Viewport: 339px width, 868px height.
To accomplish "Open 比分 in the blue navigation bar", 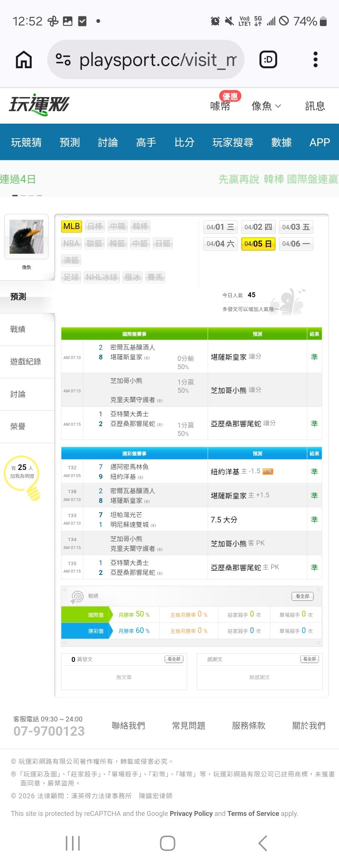I will coord(184,142).
